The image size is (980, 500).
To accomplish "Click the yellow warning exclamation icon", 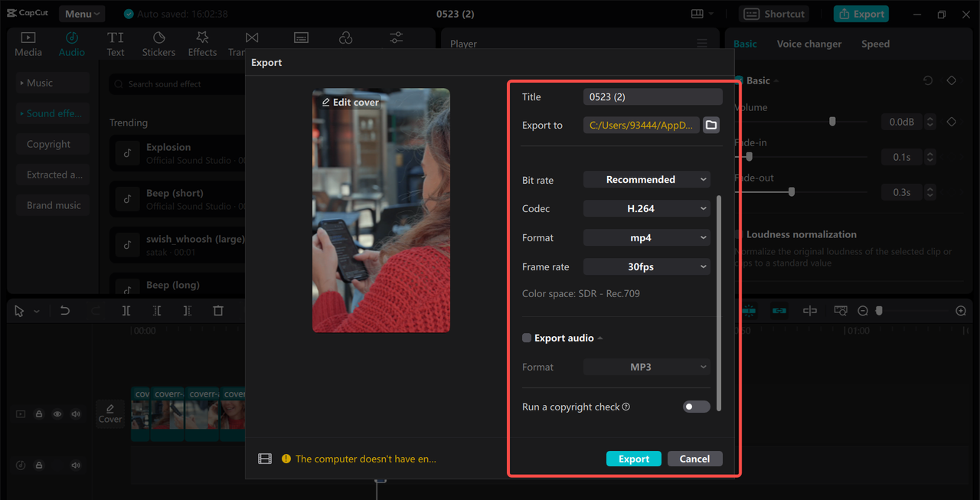I will click(286, 459).
